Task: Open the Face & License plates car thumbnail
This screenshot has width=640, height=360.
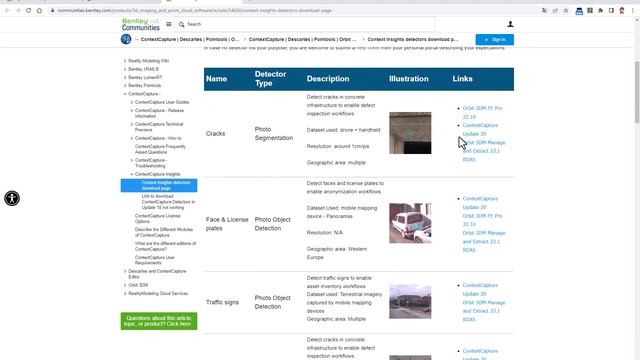Action: [410, 223]
